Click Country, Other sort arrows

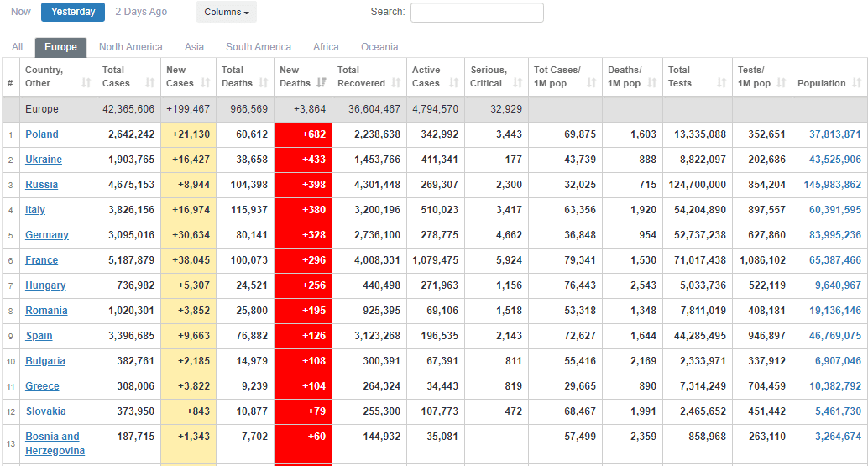(x=86, y=83)
